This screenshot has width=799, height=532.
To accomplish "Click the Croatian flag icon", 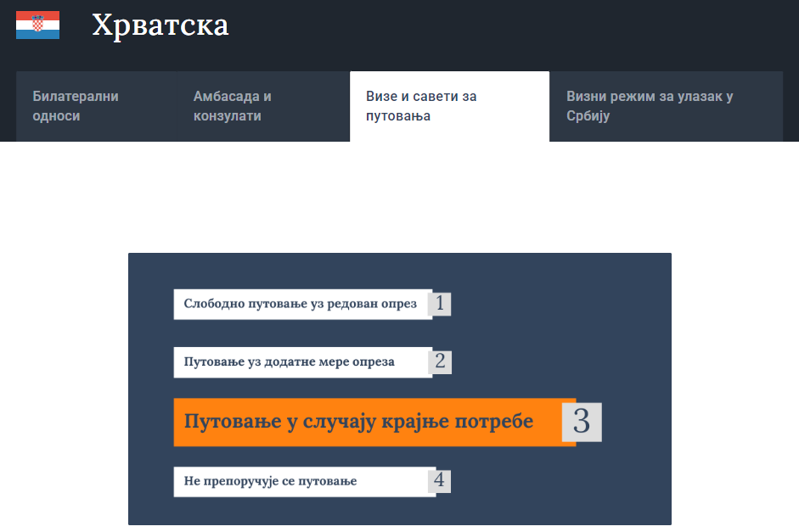I will coord(37,25).
